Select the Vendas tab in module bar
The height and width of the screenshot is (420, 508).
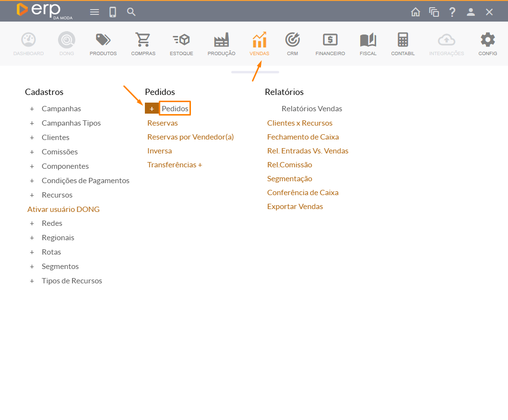(259, 44)
